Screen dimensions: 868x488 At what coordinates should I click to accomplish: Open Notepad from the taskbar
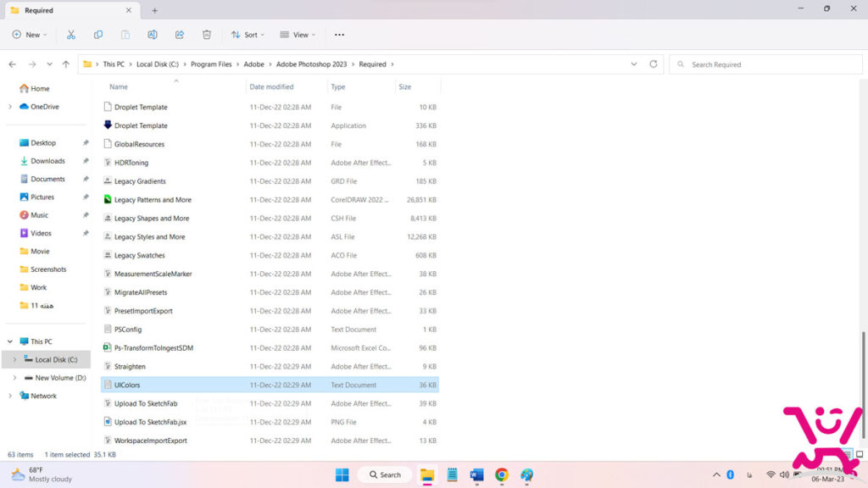click(x=453, y=474)
